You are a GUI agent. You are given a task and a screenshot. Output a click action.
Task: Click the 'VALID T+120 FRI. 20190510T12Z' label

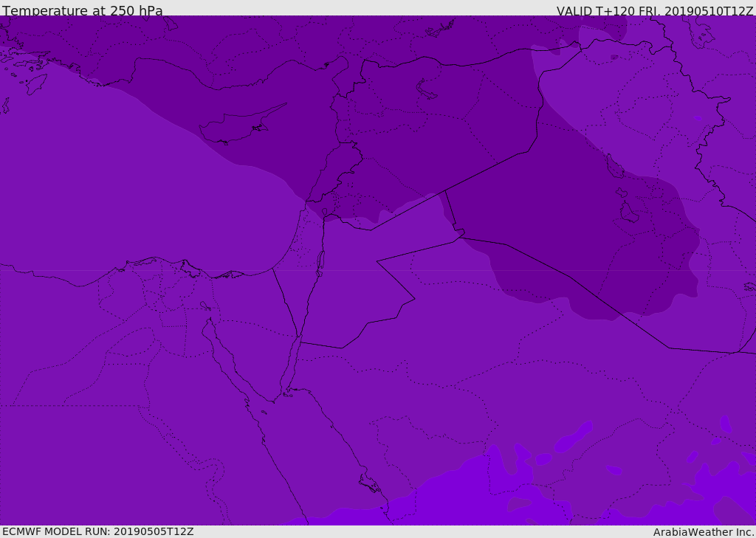coord(655,11)
